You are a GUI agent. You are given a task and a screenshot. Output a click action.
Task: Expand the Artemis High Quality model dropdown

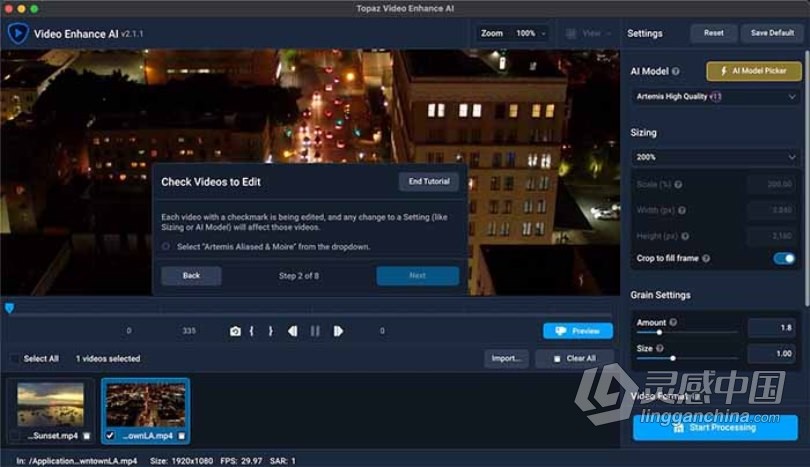(716, 97)
